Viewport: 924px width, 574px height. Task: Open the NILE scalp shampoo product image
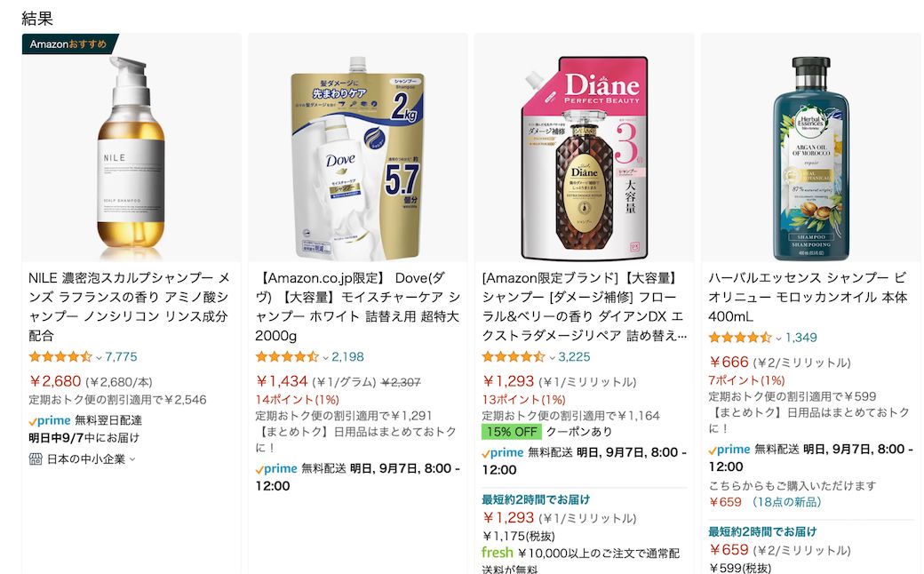(131, 151)
